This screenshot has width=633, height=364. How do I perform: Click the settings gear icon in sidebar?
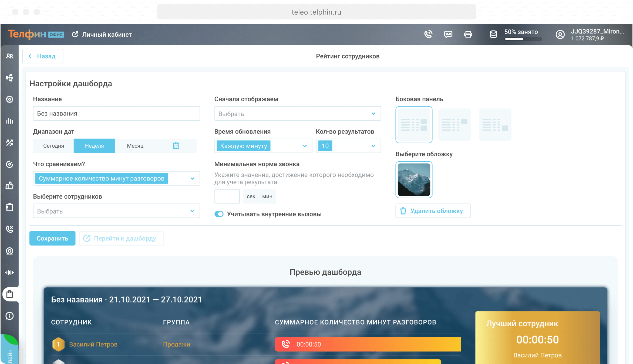[x=9, y=99]
